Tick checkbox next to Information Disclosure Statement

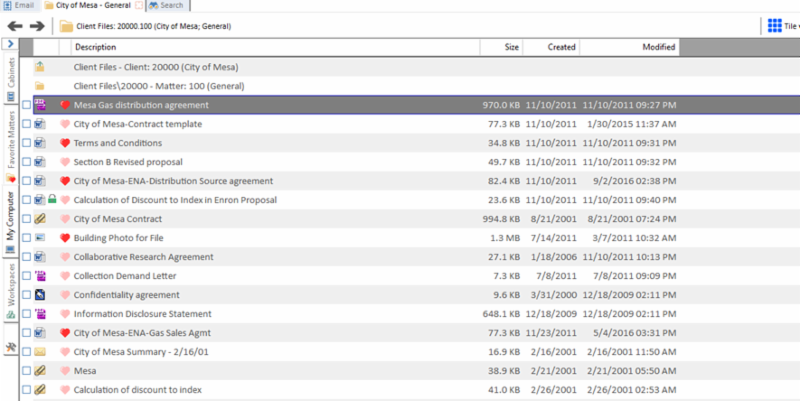27,314
